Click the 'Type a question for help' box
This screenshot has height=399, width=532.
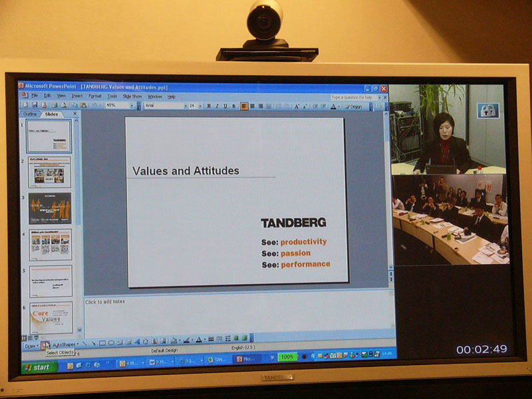pyautogui.click(x=353, y=97)
